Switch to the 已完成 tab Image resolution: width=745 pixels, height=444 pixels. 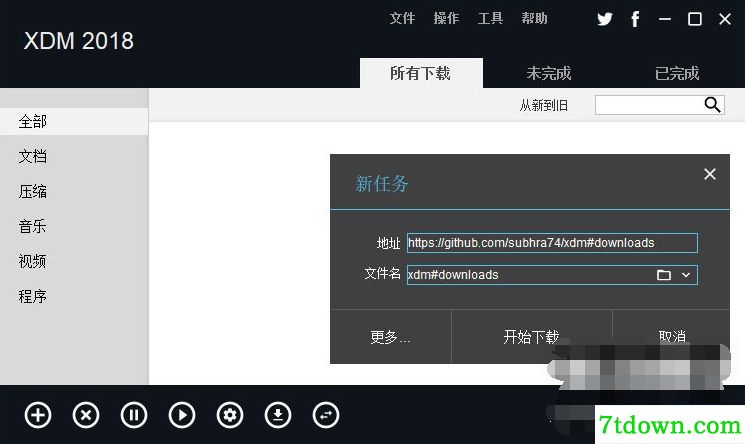(x=677, y=73)
